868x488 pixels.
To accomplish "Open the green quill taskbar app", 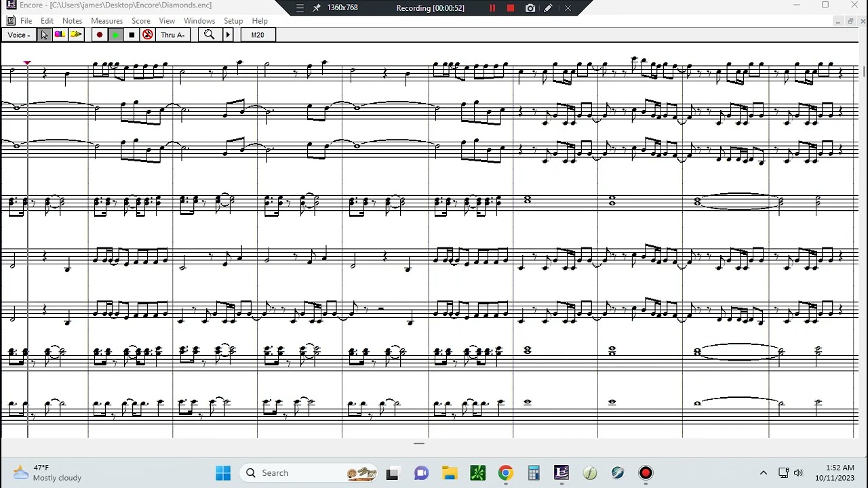I will (x=589, y=472).
